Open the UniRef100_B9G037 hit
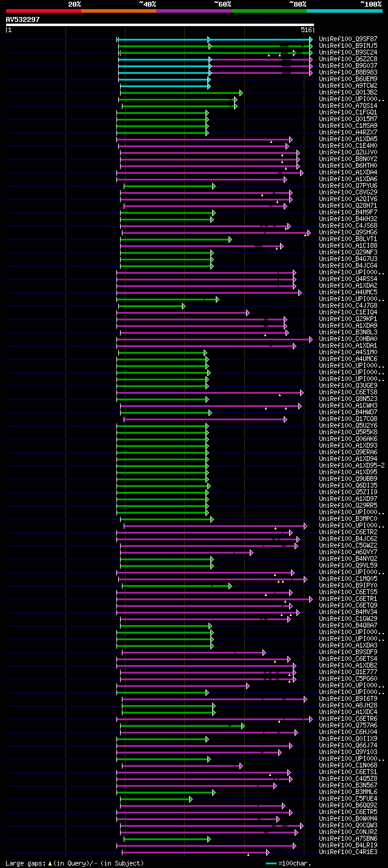The width and height of the screenshot is (388, 868). pos(348,66)
